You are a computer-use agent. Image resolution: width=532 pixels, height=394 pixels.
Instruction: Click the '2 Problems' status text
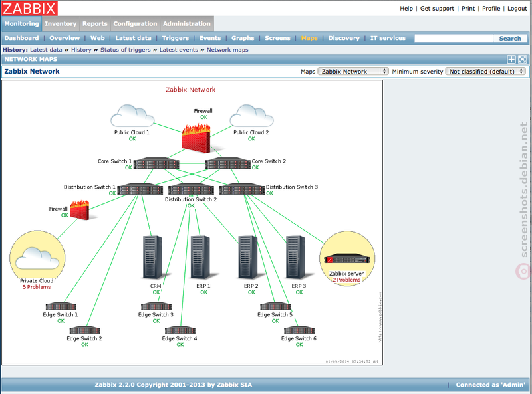346,280
